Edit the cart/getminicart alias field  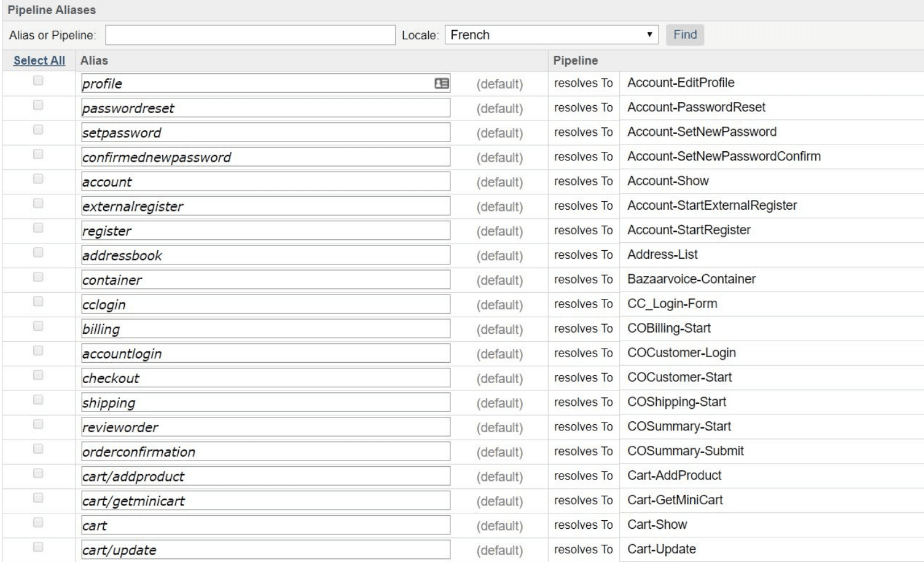(x=265, y=502)
